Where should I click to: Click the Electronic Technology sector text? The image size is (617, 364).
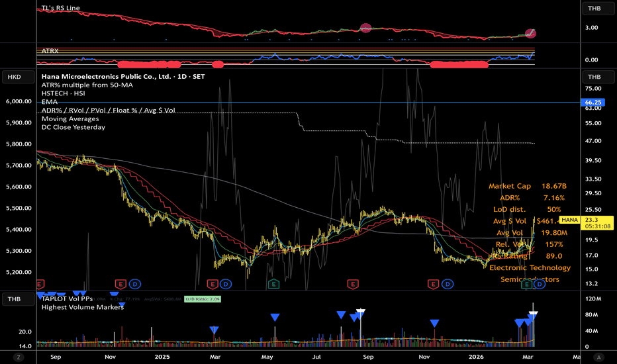click(530, 267)
